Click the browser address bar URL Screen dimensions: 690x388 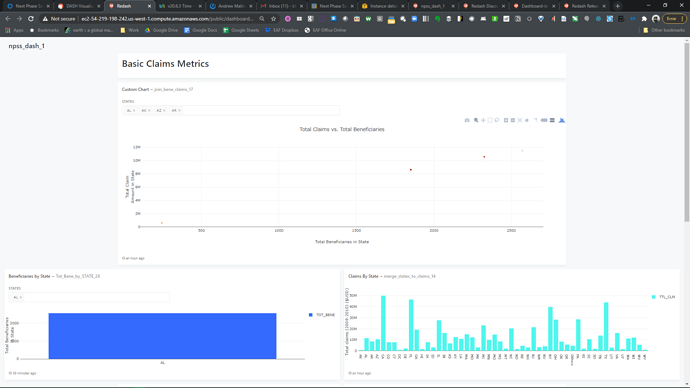coord(167,19)
